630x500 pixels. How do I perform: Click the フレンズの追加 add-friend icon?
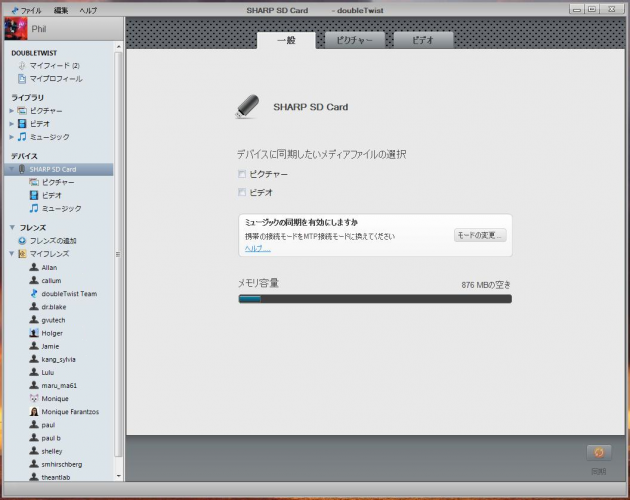point(22,241)
